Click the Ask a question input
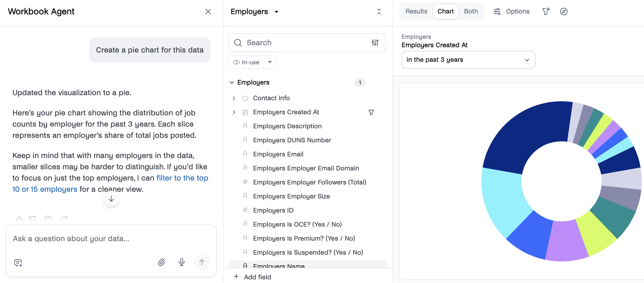Viewport: 644px width, 283px height. pos(111,239)
